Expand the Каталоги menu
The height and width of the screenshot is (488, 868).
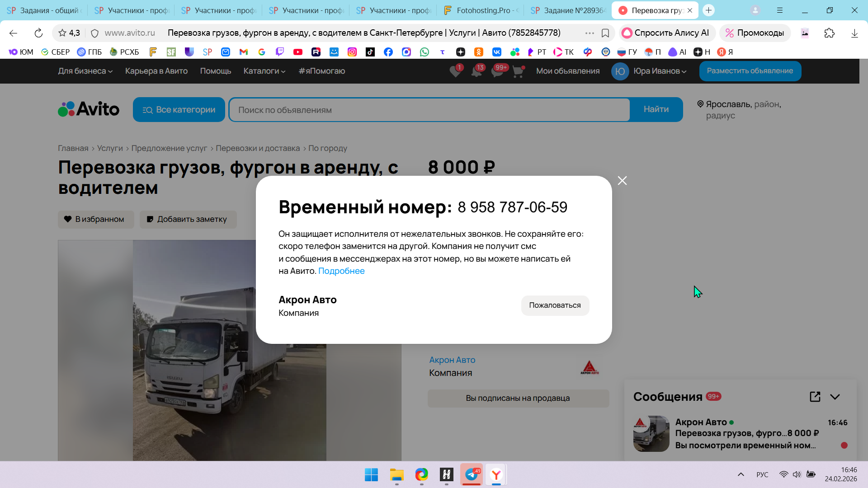[x=264, y=71]
